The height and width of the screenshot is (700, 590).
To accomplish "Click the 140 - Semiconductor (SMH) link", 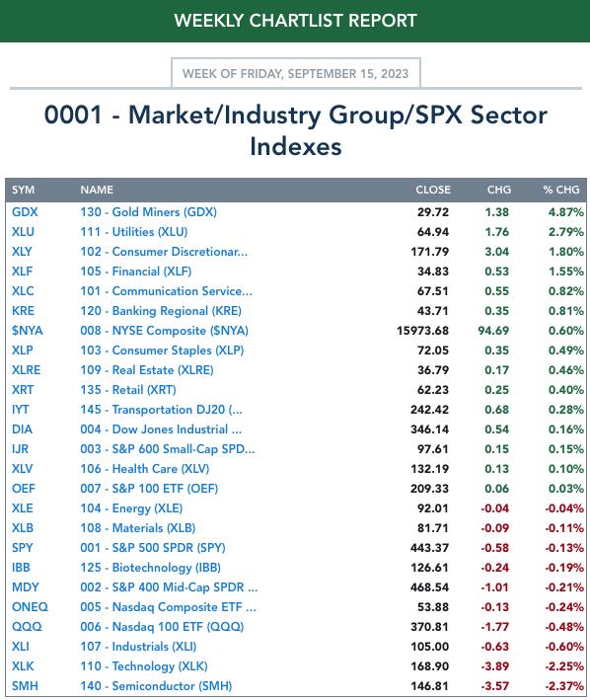I will pyautogui.click(x=156, y=686).
